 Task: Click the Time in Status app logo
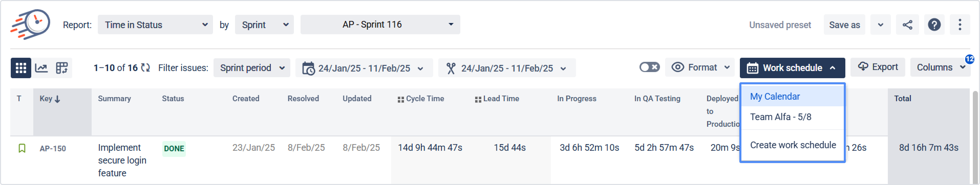(x=30, y=24)
